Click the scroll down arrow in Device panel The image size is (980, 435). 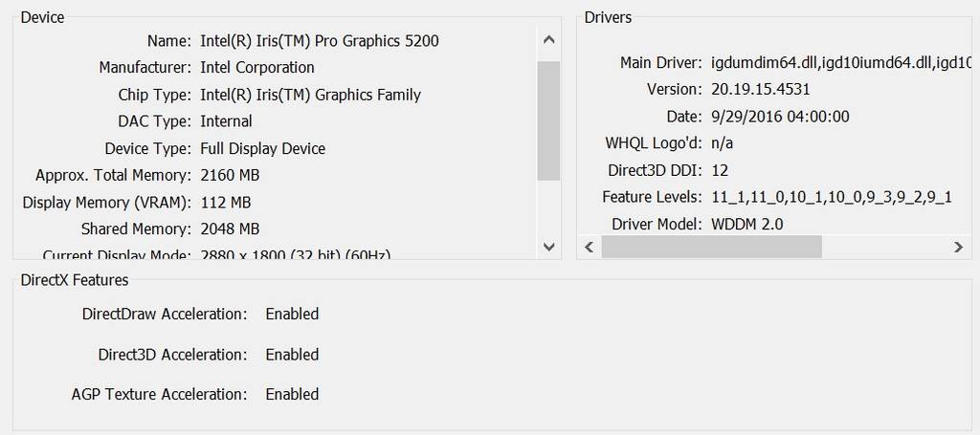[548, 246]
